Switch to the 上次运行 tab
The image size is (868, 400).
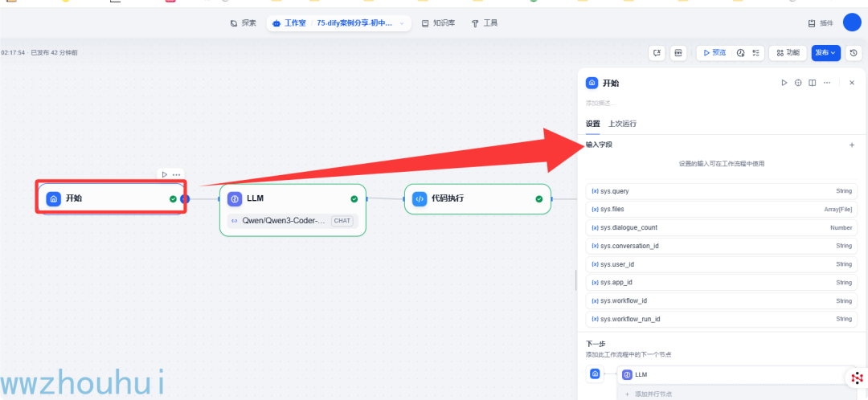pyautogui.click(x=622, y=124)
